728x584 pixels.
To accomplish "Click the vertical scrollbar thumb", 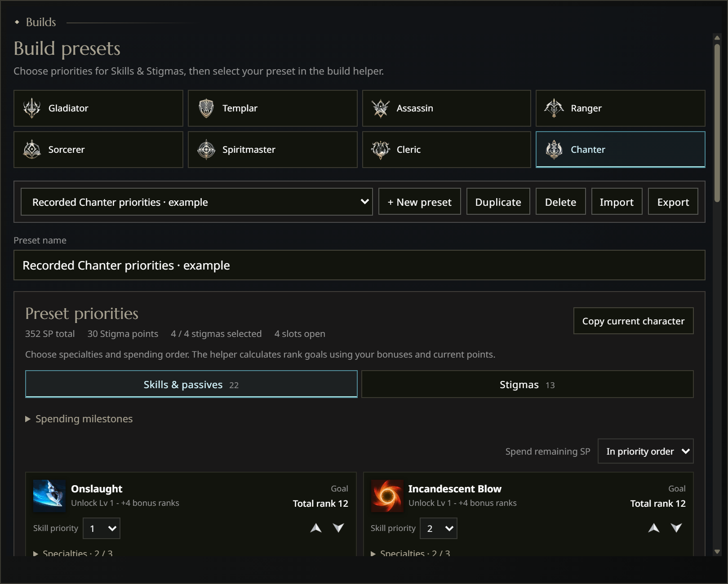I will click(717, 122).
